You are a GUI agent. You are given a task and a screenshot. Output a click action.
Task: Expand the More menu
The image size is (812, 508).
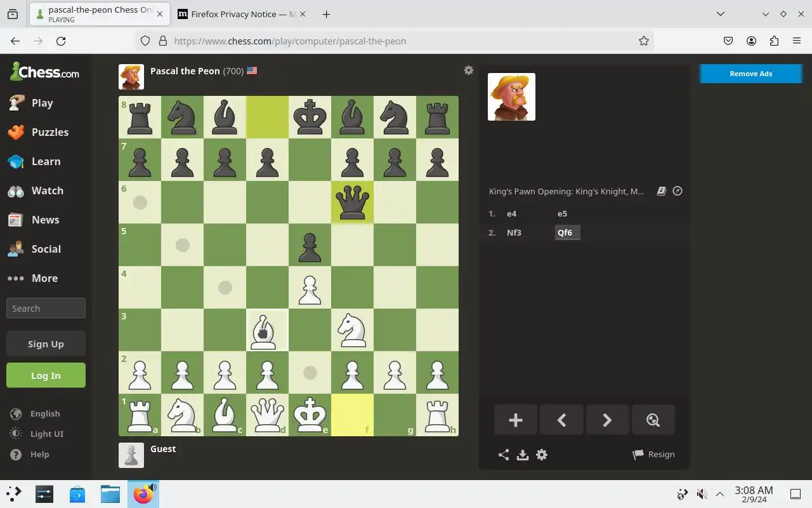pos(44,278)
